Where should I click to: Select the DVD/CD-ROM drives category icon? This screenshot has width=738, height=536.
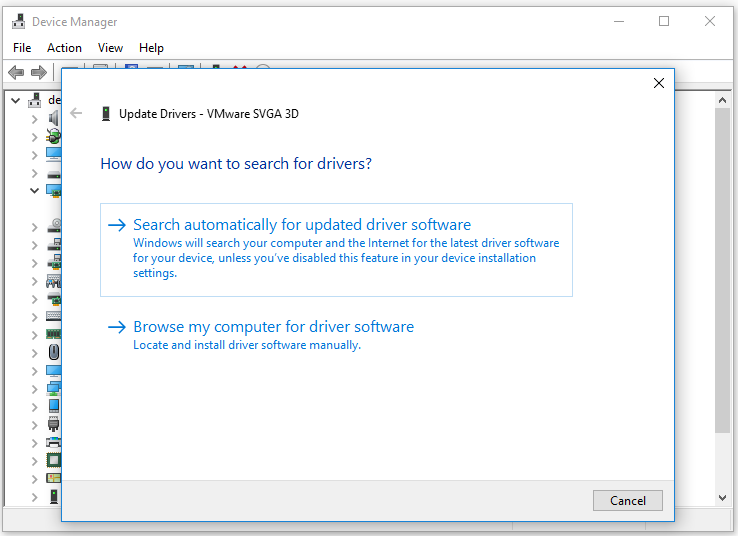54,226
